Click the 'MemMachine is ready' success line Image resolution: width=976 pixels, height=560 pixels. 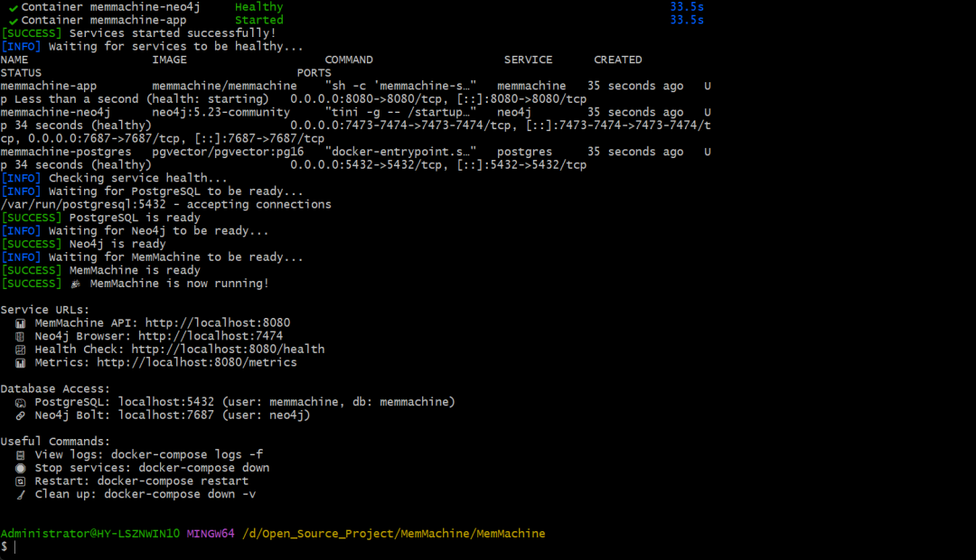135,270
